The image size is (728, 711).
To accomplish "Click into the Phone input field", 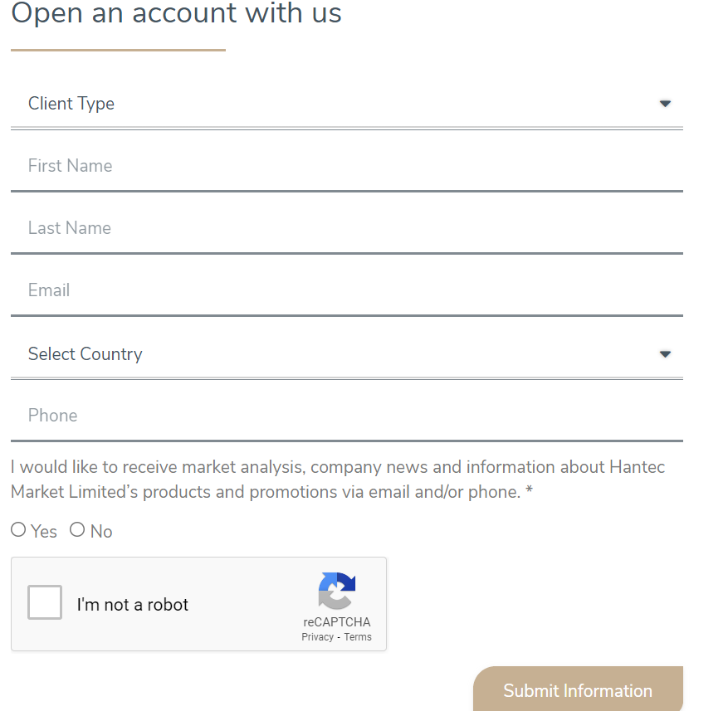I will (x=347, y=416).
